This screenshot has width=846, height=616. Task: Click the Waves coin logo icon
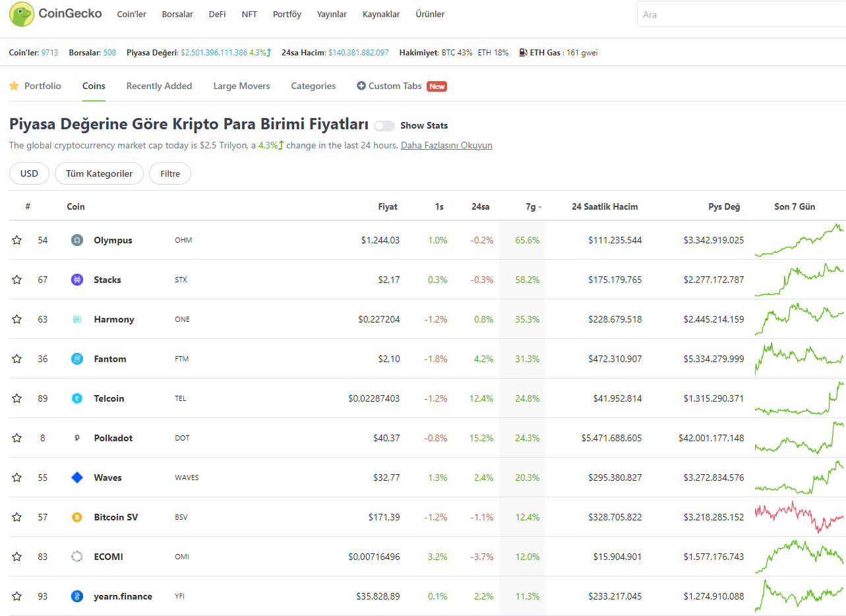coord(77,477)
